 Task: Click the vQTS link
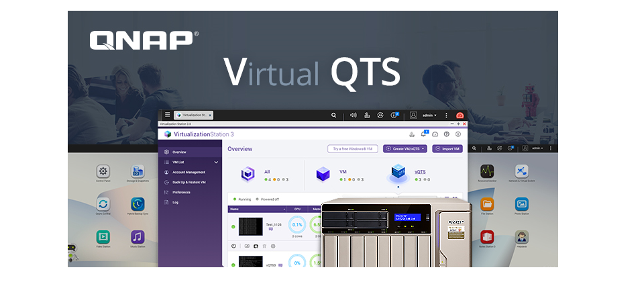pyautogui.click(x=420, y=173)
